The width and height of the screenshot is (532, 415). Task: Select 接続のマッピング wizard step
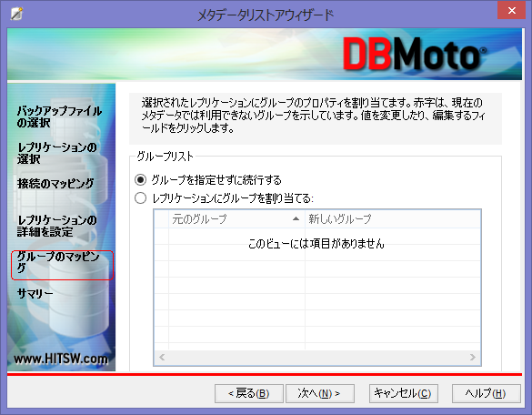[x=55, y=184]
